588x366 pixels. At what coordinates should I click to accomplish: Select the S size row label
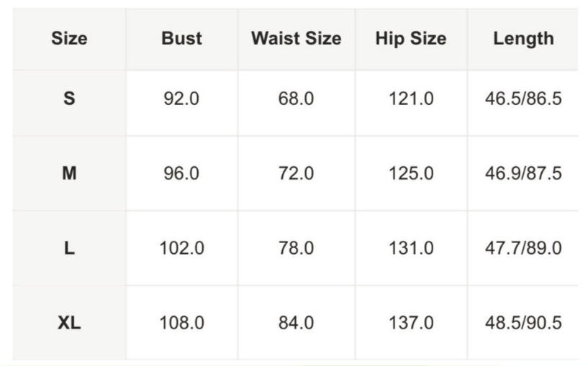[69, 99]
